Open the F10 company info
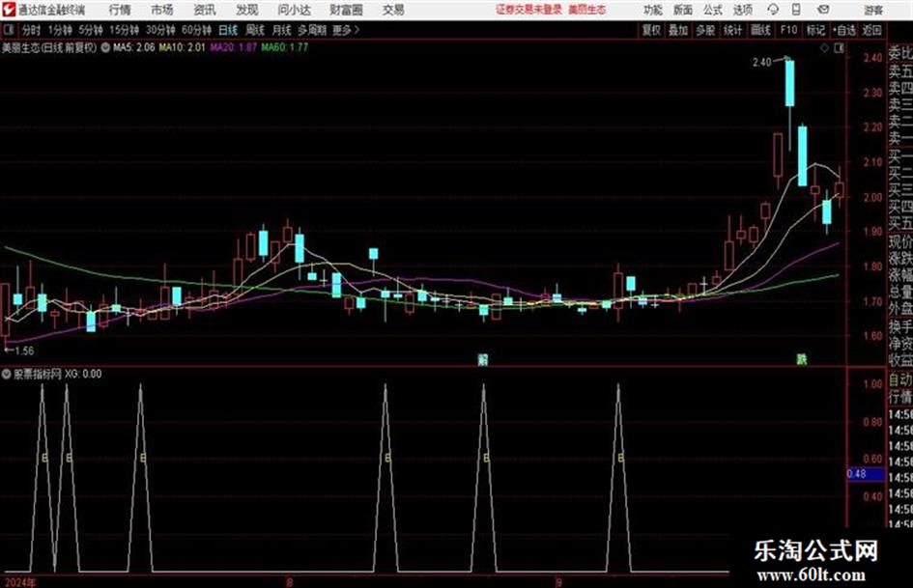Screen dimensions: 913x588 [x=788, y=30]
